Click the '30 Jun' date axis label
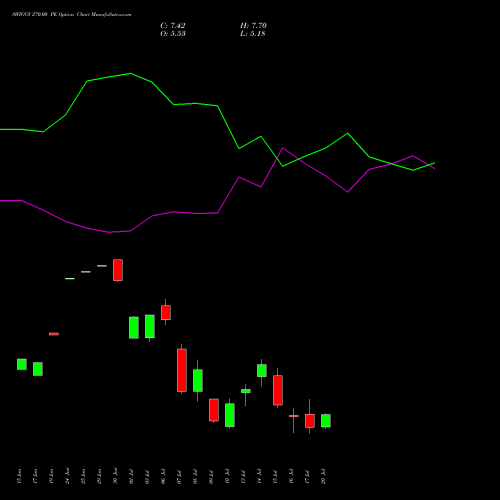The image size is (500, 500). point(115,476)
